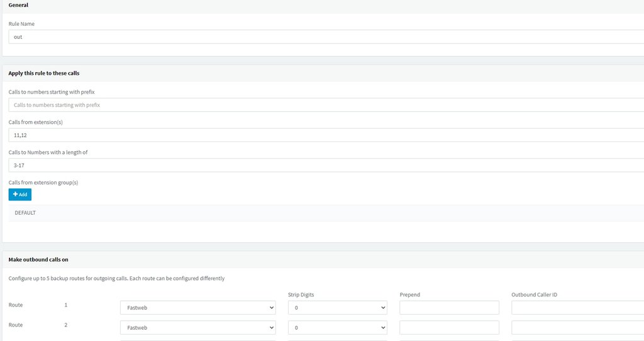The image size is (644, 341).
Task: Expand Route 2 Strip Digits dropdown
Action: point(337,328)
